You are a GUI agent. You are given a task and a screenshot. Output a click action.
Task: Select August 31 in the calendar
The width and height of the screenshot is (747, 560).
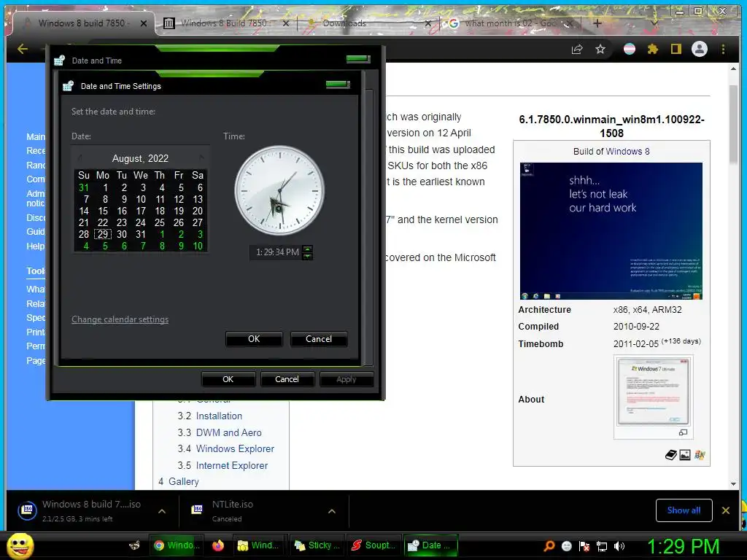click(x=141, y=234)
